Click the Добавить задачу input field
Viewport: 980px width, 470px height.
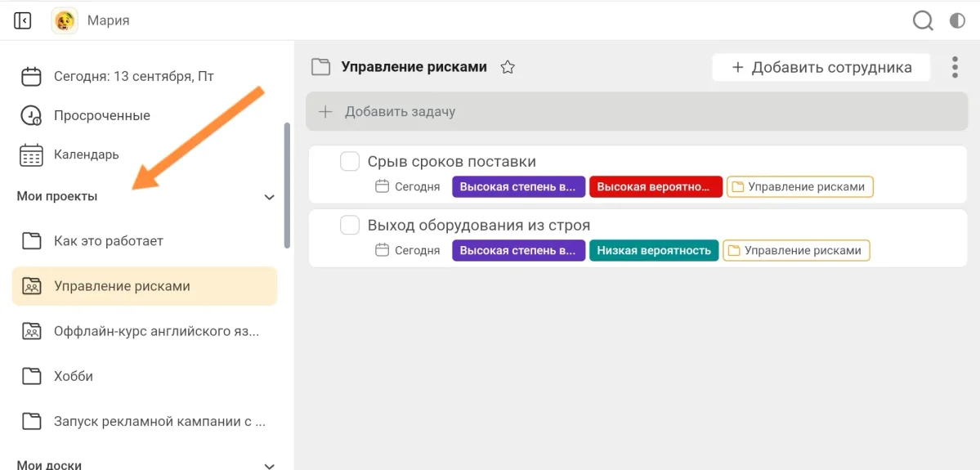636,112
